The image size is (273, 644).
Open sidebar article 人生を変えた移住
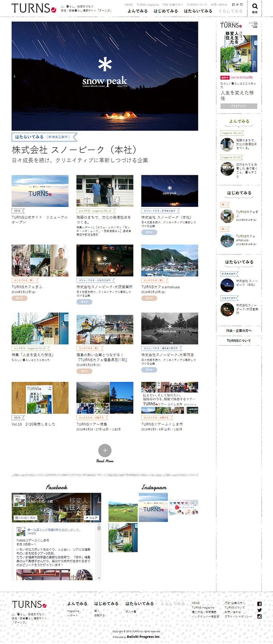pyautogui.click(x=238, y=95)
